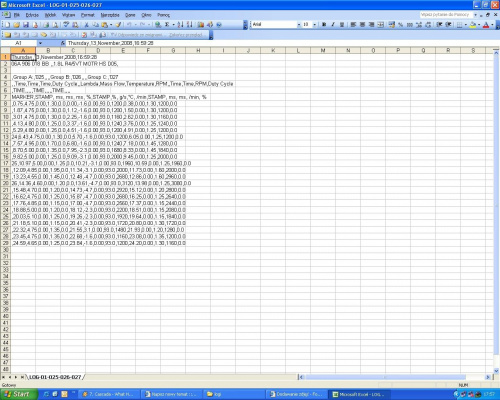
Task: Apply the percent style icon
Action: click(x=401, y=25)
